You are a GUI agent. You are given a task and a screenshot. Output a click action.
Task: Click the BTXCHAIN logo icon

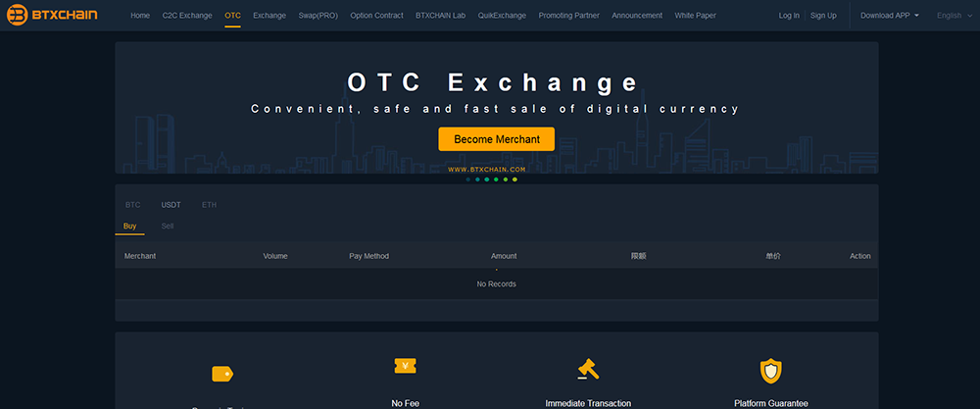click(x=17, y=16)
